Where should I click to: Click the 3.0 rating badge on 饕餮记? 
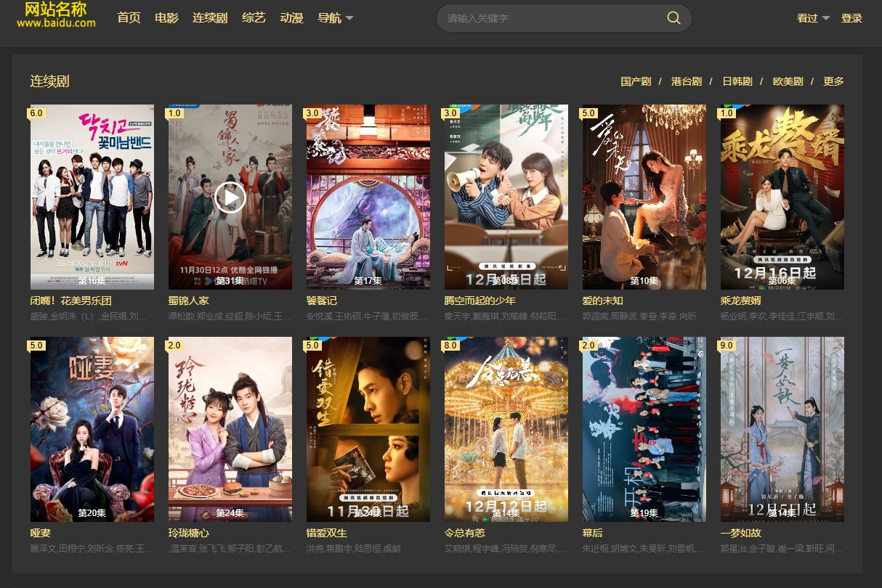(312, 113)
